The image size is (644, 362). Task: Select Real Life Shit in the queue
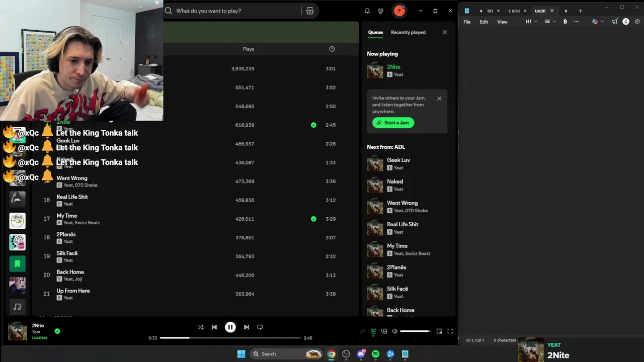pos(408,228)
